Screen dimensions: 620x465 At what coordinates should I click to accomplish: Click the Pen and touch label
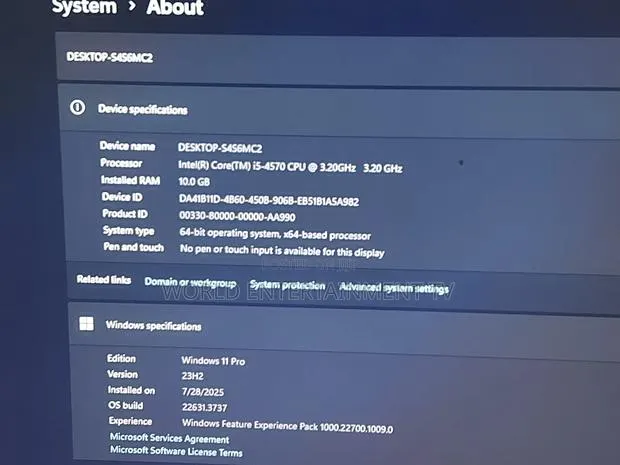click(x=134, y=247)
